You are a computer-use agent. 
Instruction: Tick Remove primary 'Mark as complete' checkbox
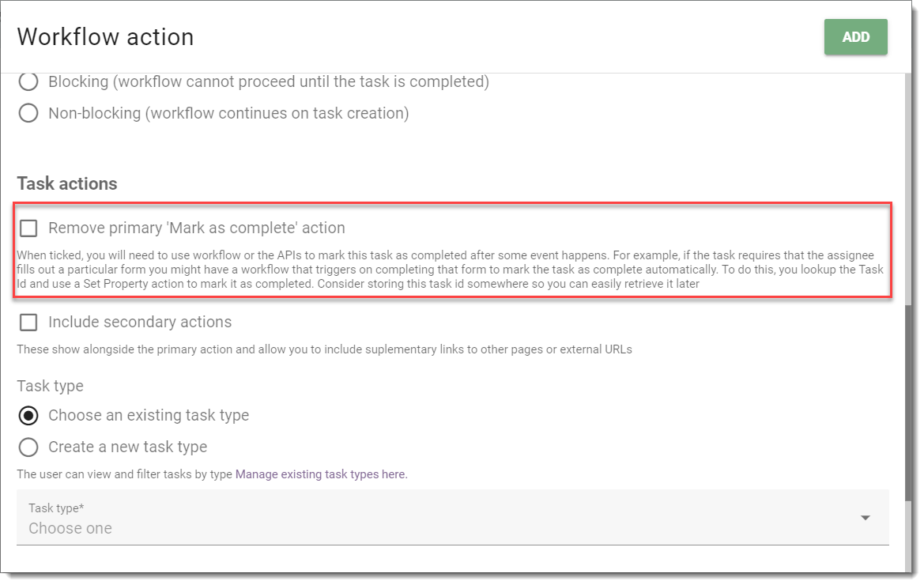[x=28, y=228]
